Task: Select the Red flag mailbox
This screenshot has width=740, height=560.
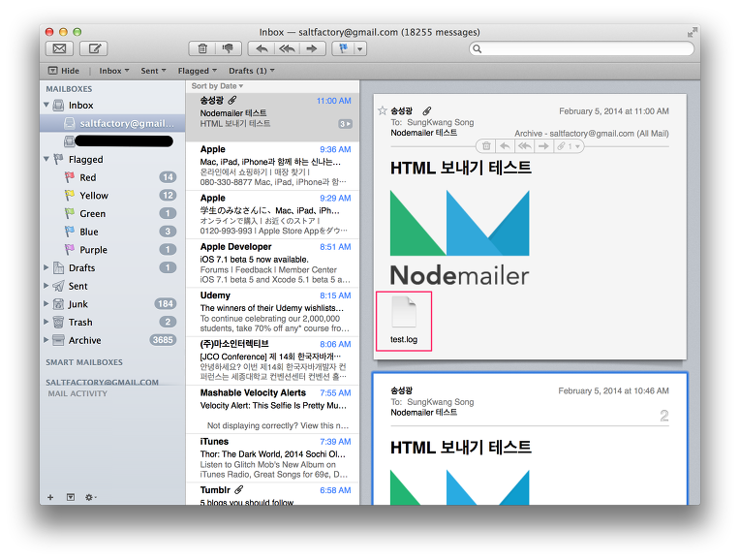Action: click(112, 177)
